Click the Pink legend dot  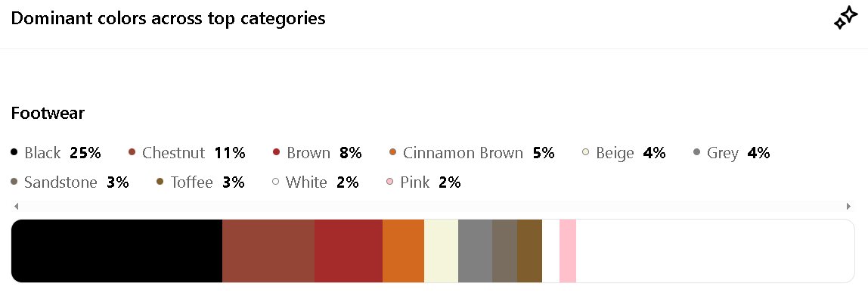click(389, 182)
